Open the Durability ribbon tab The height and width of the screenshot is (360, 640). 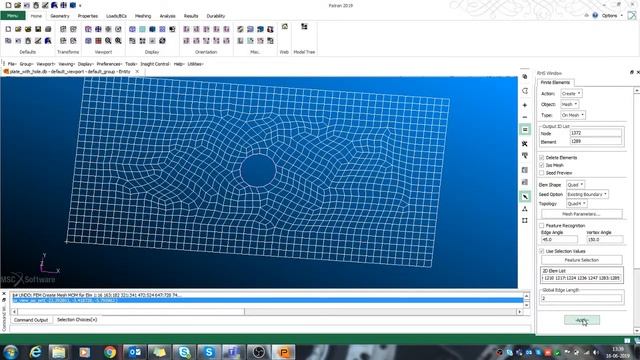click(216, 16)
